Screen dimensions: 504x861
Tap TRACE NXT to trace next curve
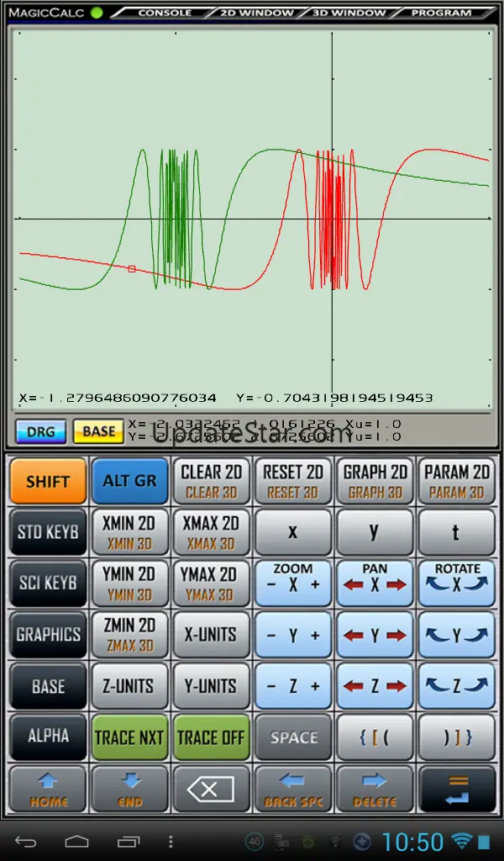(130, 737)
